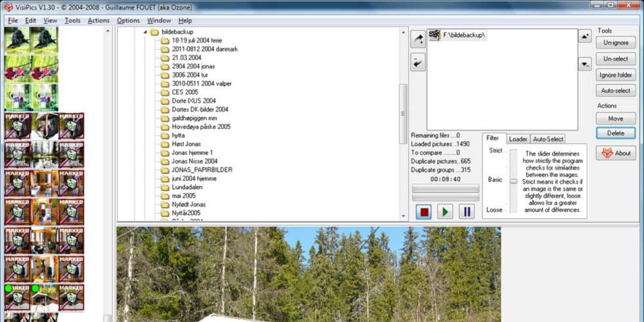The height and width of the screenshot is (322, 644).
Task: Click scroll-up arrow of thumbnail panel
Action: pyautogui.click(x=108, y=32)
